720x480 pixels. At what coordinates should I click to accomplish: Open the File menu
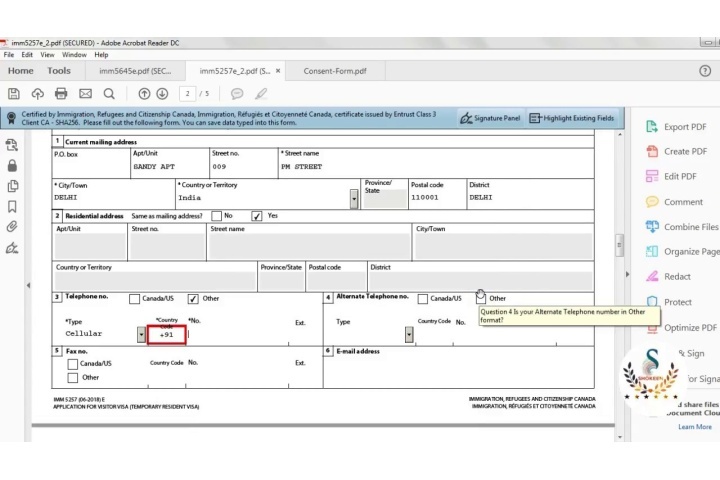9,55
